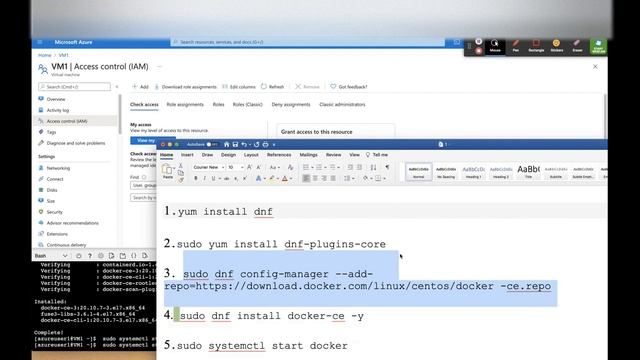This screenshot has height=360, width=640.
Task: Open Networking in Azure sidebar
Action: click(58, 168)
